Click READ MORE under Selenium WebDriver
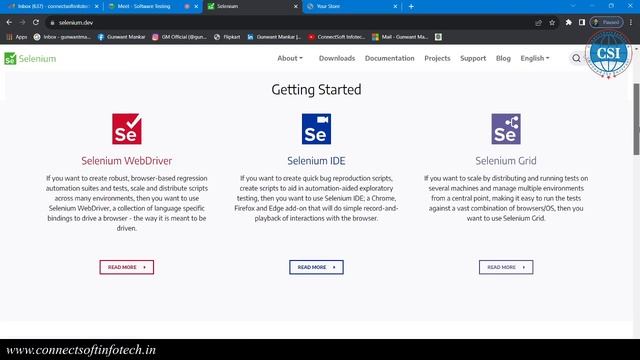This screenshot has width=640, height=360. [x=127, y=267]
